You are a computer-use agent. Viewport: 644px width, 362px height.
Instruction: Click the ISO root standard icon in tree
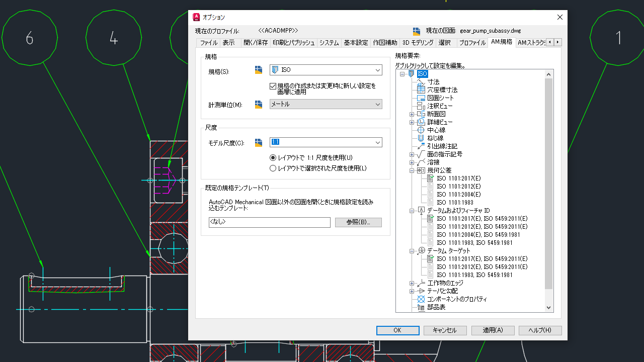coord(411,74)
